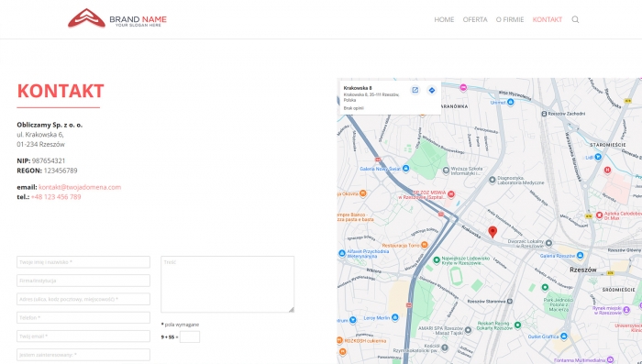
Task: Select the Reskart Racing Gokarty marker
Action: [517, 325]
